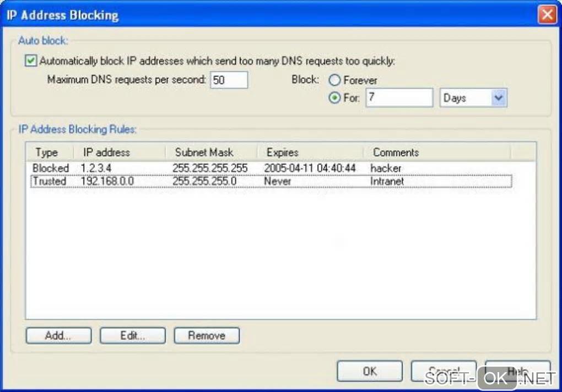
Task: Click the Intranet comment cell
Action: click(387, 181)
